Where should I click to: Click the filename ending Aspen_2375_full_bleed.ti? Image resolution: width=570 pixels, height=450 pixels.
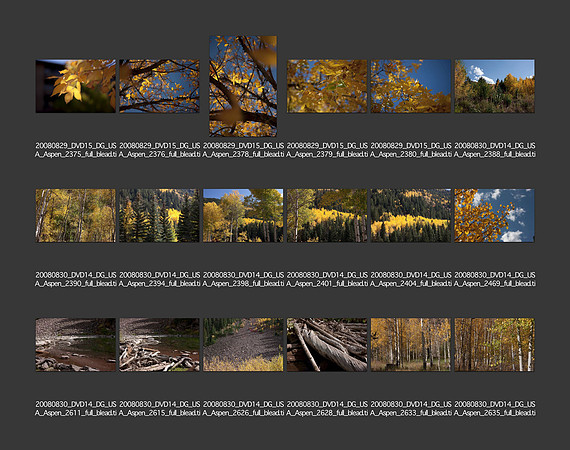76,150
